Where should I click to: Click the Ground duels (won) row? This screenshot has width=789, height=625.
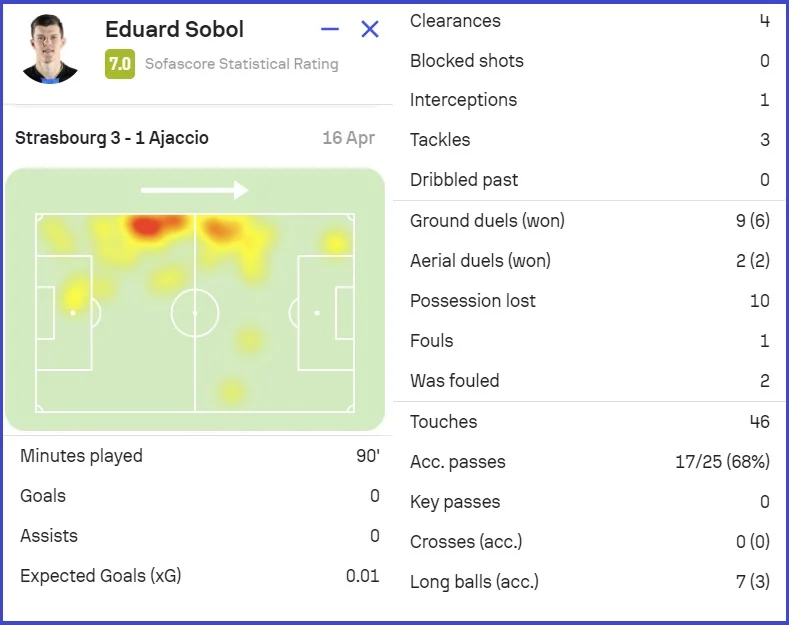click(590, 221)
